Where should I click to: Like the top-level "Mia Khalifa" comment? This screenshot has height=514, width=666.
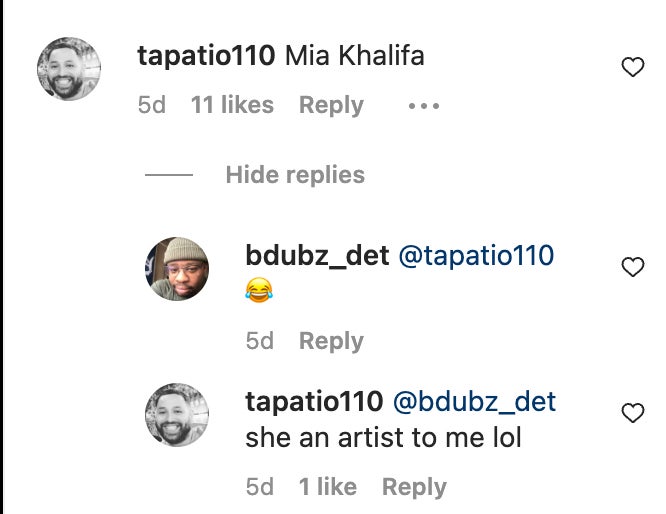tap(632, 67)
